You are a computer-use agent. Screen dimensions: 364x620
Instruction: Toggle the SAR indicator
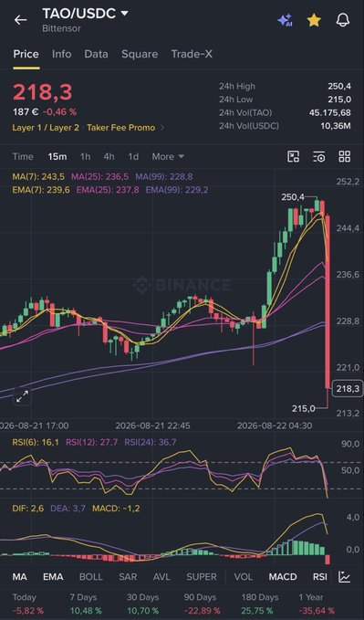click(x=128, y=577)
